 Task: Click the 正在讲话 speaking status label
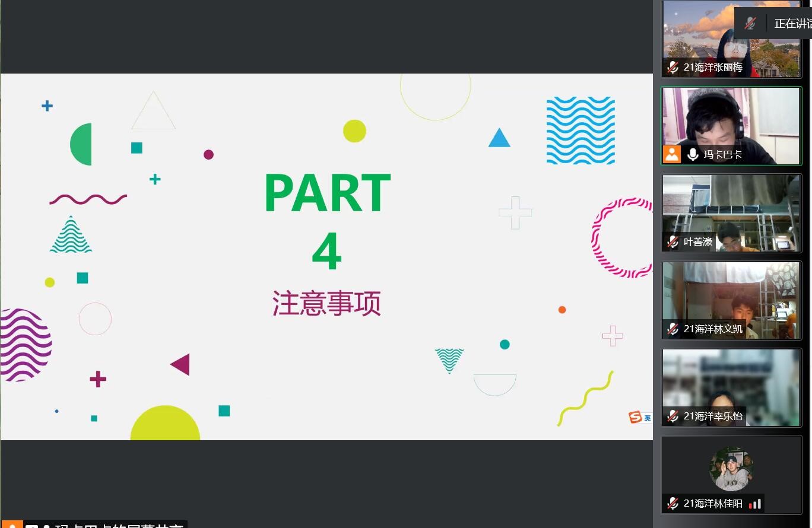[792, 24]
